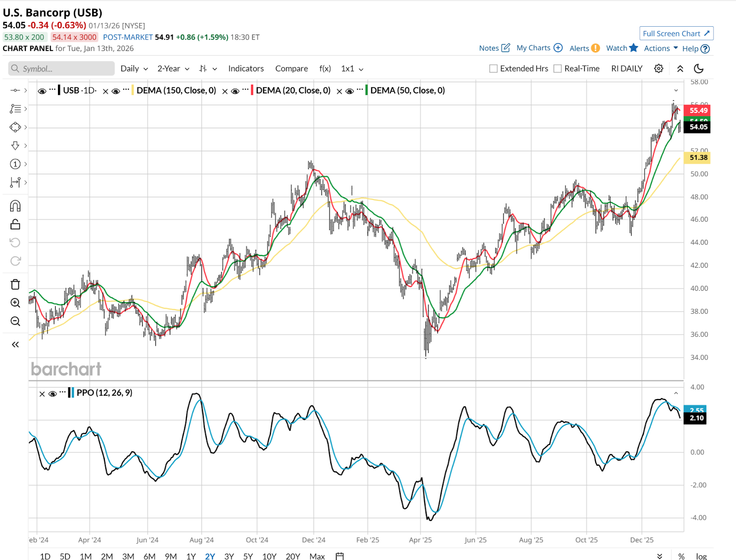Click the trash delete drawings icon
Image resolution: width=736 pixels, height=560 pixels.
coord(15,284)
